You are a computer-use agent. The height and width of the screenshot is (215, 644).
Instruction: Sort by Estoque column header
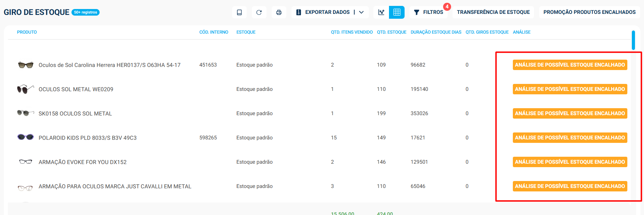[246, 32]
